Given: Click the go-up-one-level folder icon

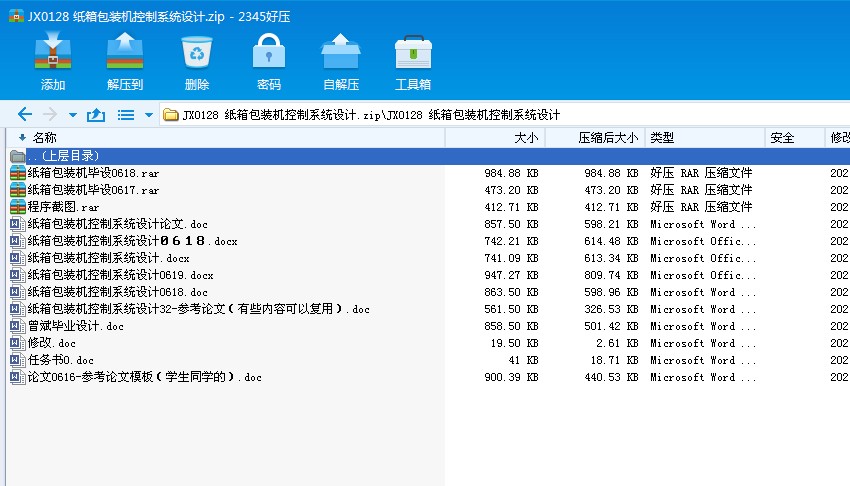Looking at the screenshot, I should [96, 114].
